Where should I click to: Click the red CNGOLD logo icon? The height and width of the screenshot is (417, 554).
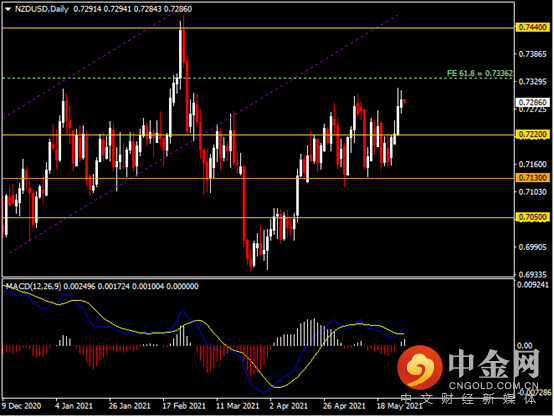point(420,367)
